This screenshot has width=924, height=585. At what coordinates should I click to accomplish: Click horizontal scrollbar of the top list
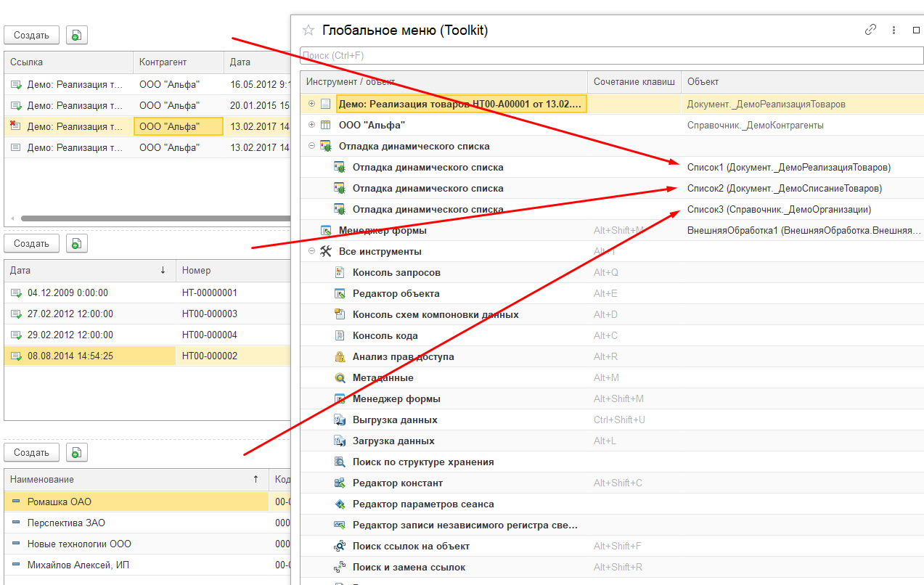(155, 218)
